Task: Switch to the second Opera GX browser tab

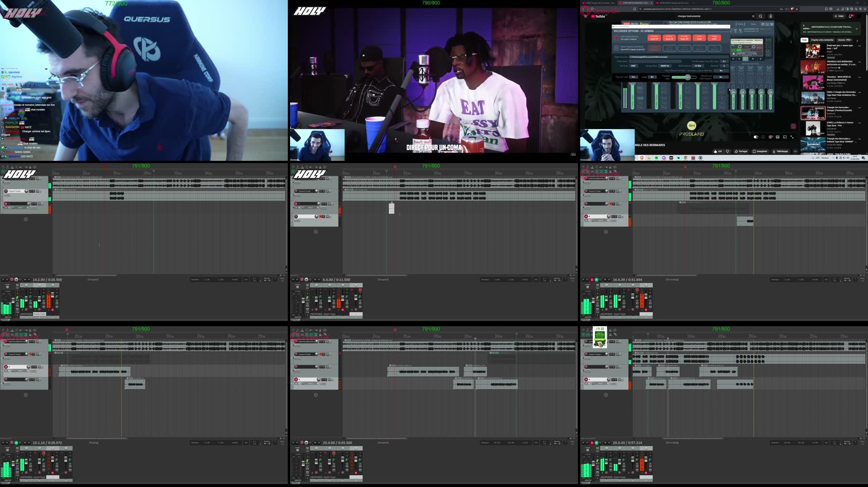Action: click(x=636, y=3)
